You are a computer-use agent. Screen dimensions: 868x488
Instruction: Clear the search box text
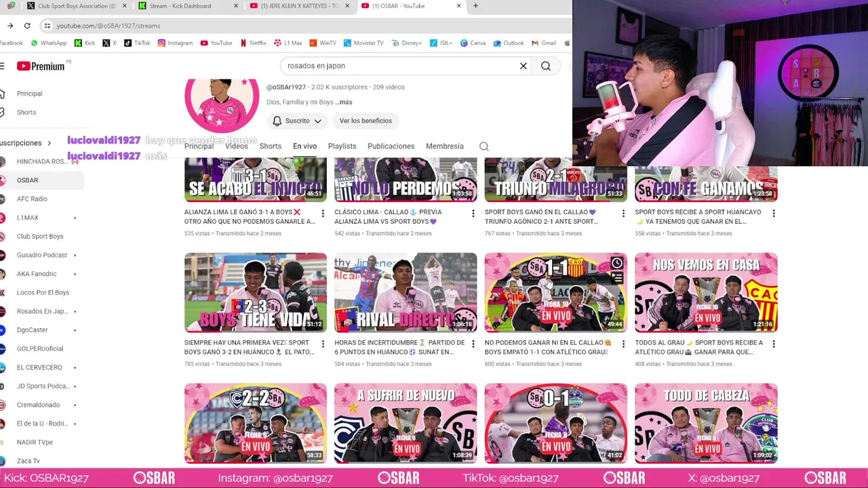pyautogui.click(x=524, y=66)
